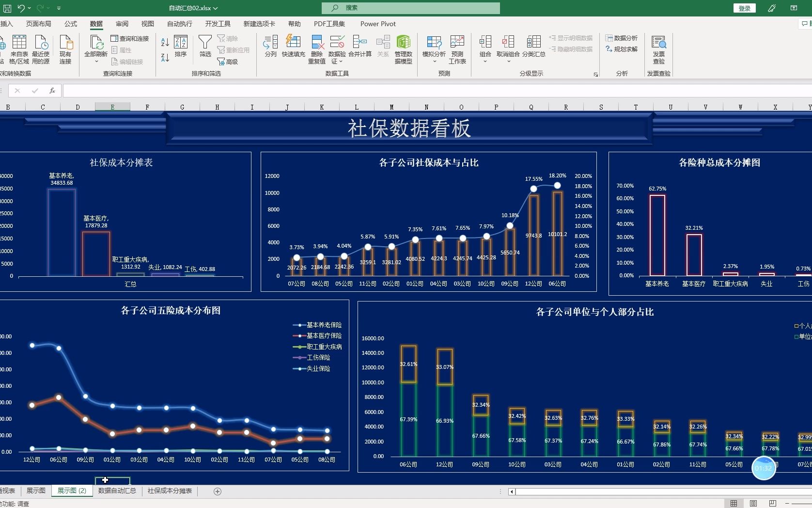
Task: Click the 规划求解 solver button
Action: pyautogui.click(x=622, y=49)
